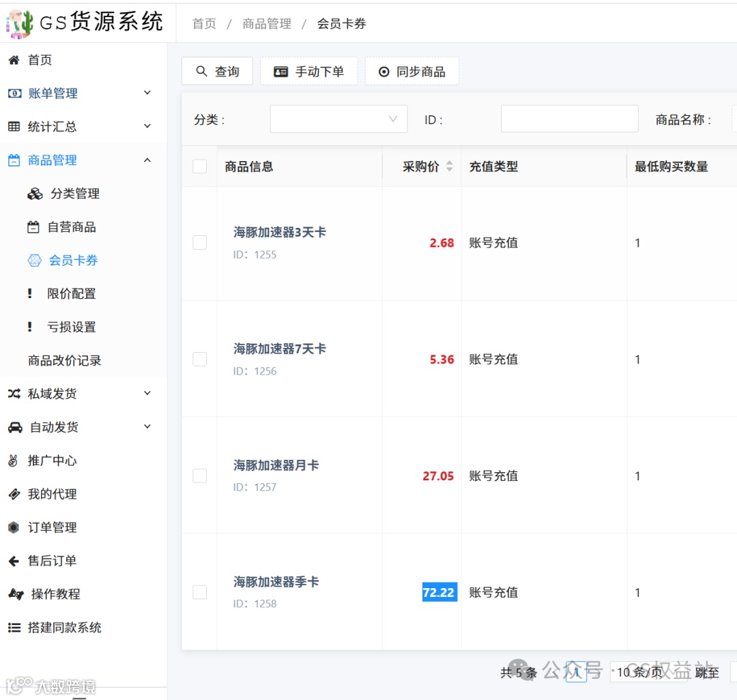Click the hand icon beside 推广中心
The height and width of the screenshot is (700, 737).
(x=13, y=461)
